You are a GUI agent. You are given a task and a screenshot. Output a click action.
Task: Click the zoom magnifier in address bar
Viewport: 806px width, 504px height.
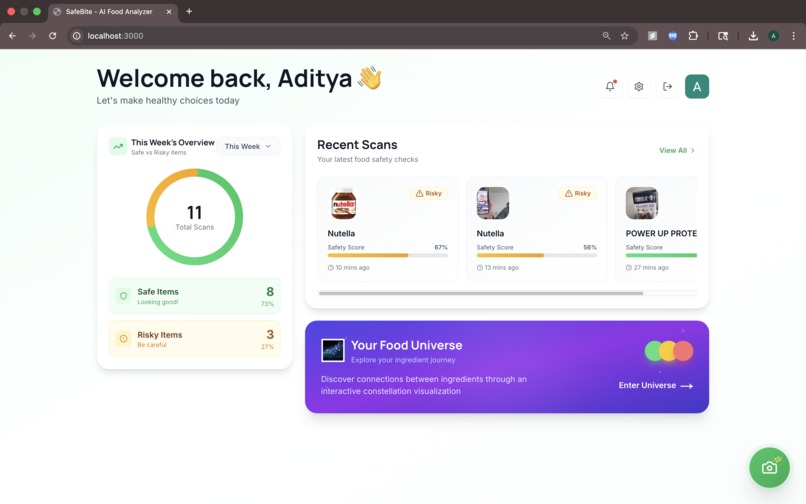pyautogui.click(x=607, y=36)
